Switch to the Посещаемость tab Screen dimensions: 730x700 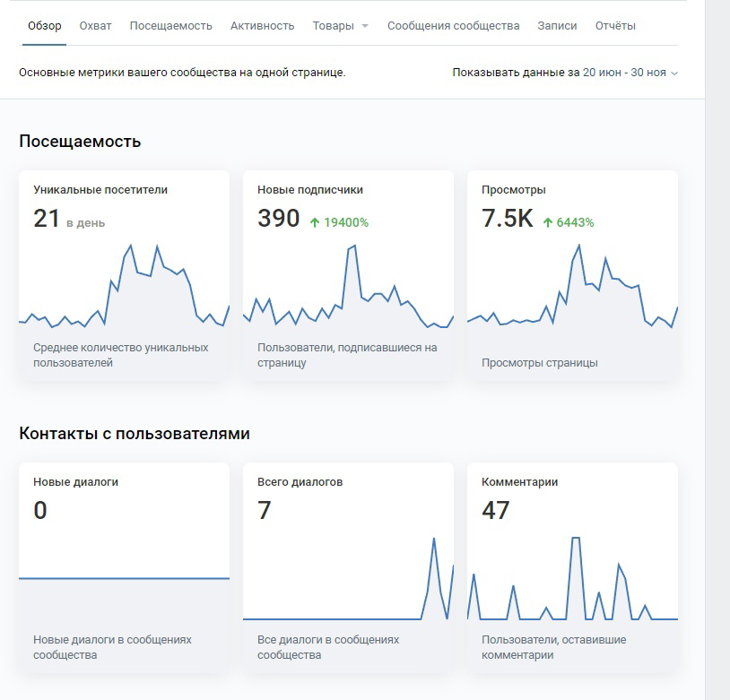171,26
